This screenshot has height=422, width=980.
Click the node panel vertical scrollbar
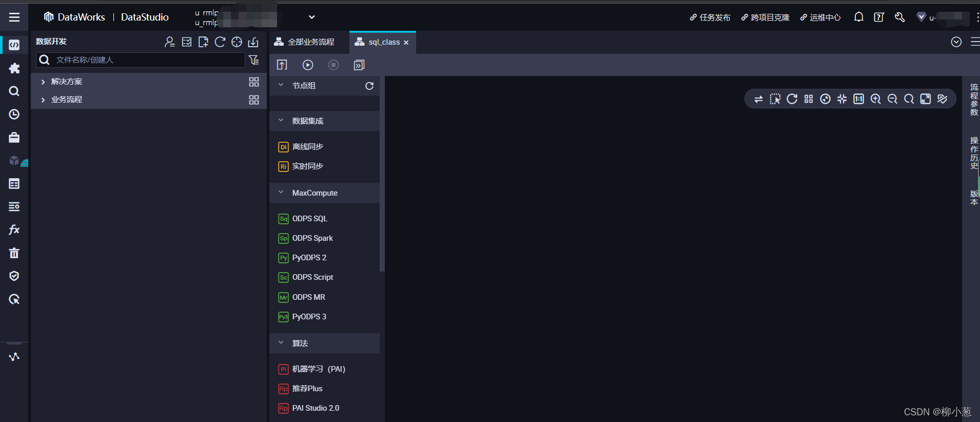[382, 175]
